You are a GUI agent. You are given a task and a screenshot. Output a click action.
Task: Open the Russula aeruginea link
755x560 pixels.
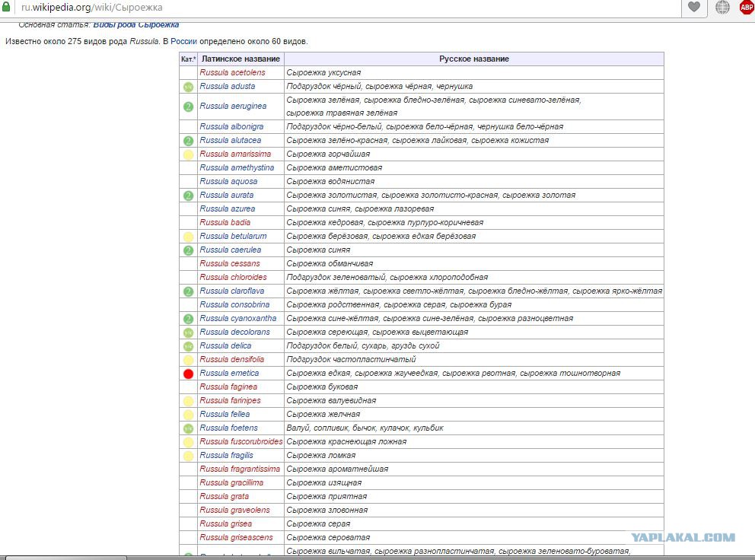(x=233, y=106)
